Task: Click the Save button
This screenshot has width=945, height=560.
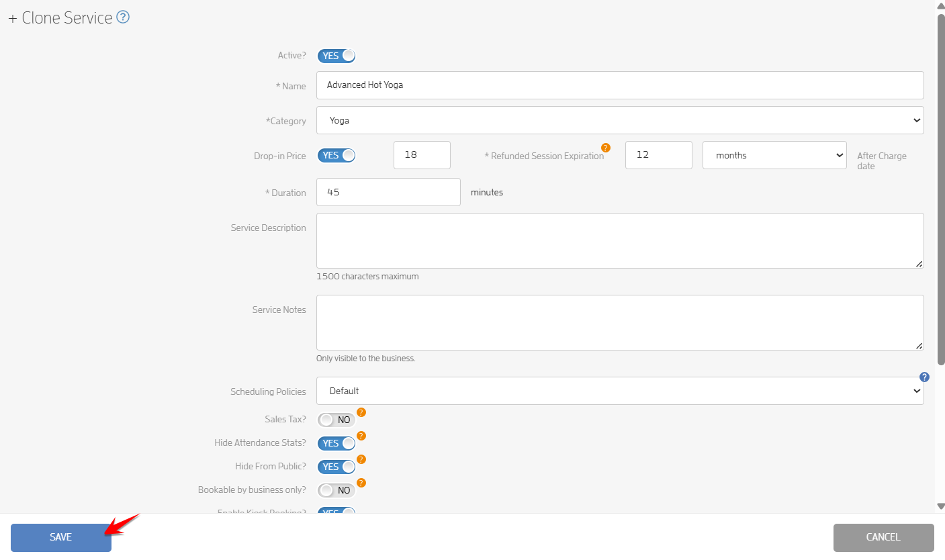Action: click(61, 537)
